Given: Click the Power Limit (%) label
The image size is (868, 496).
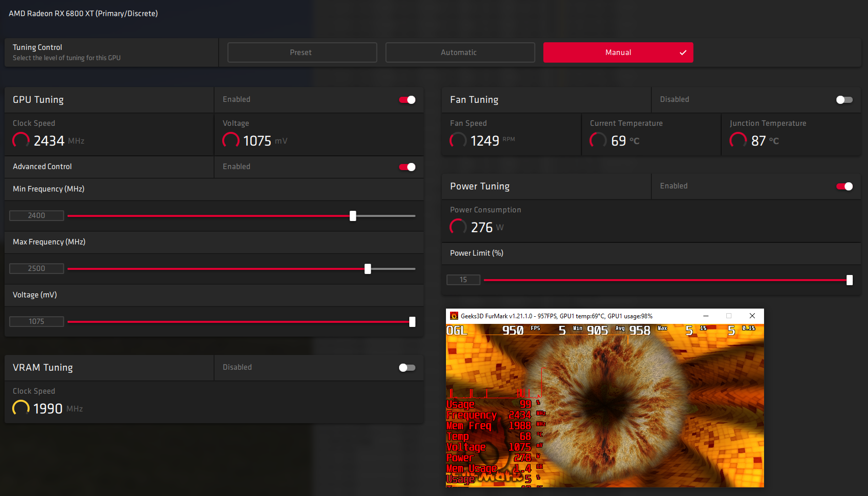Looking at the screenshot, I should click(477, 253).
